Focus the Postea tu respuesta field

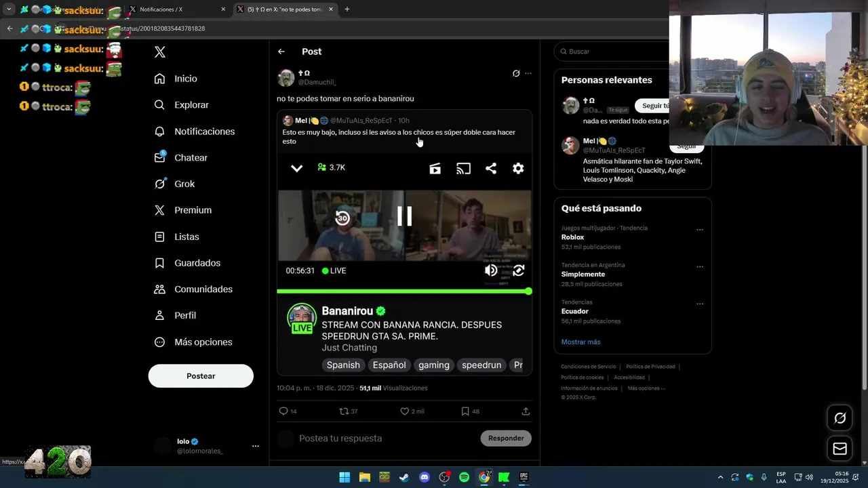click(x=387, y=439)
